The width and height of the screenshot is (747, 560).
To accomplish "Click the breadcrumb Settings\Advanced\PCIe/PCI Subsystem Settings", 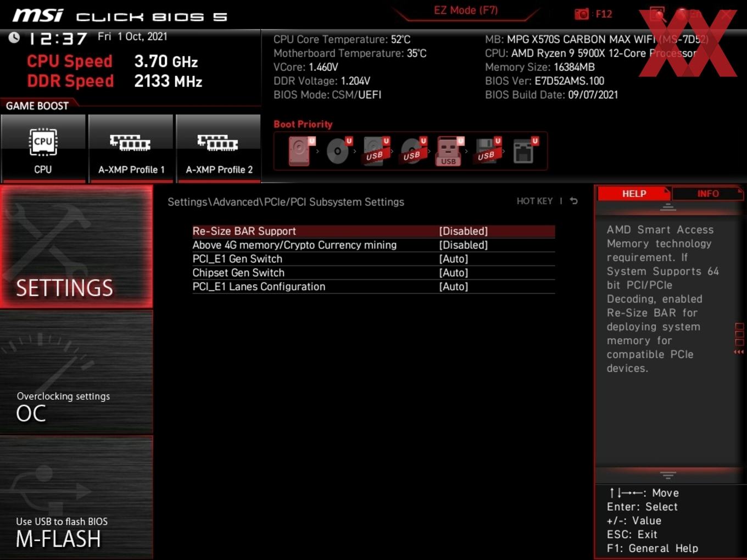I will (286, 202).
